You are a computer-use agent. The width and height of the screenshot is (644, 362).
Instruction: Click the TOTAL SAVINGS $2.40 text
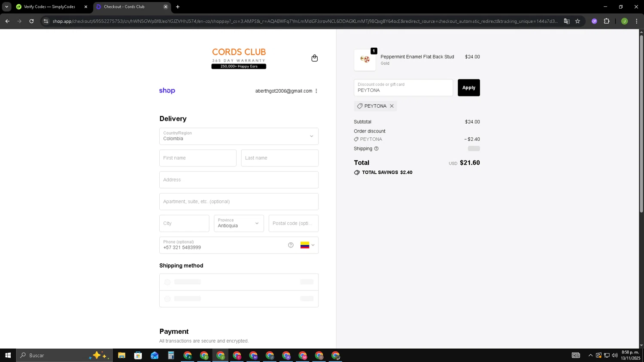(x=387, y=172)
